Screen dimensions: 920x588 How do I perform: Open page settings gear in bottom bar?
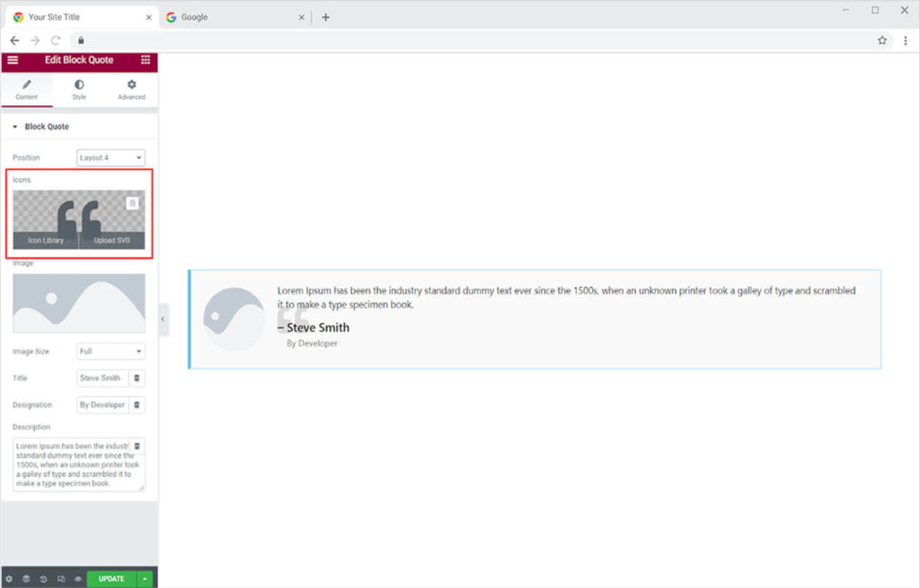[9, 579]
